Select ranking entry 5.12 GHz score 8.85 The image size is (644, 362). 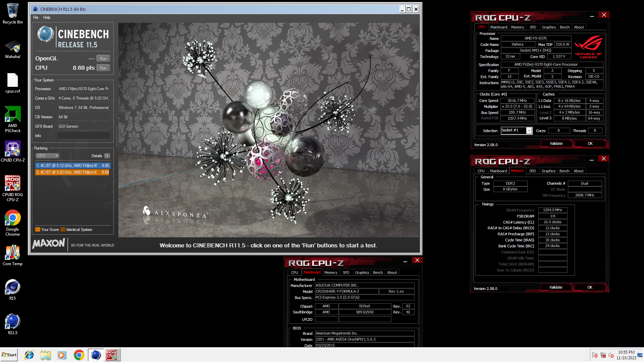(x=73, y=166)
